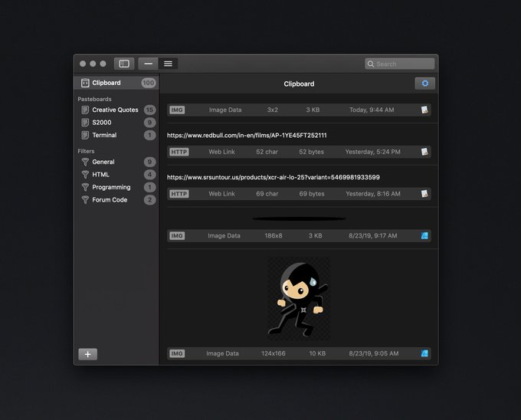Click the source app icon for Yesterday 8:16 AM

pyautogui.click(x=424, y=194)
